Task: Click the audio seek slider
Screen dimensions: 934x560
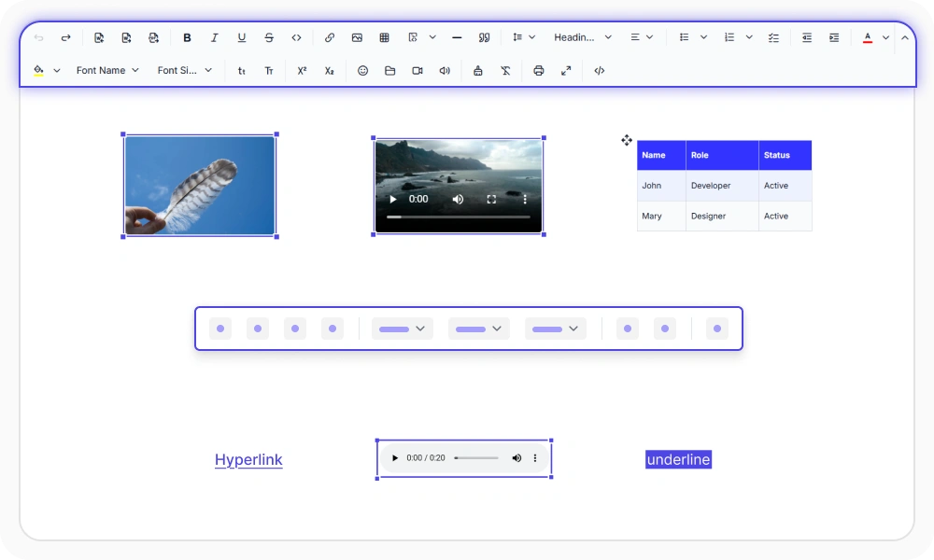Action: 476,457
